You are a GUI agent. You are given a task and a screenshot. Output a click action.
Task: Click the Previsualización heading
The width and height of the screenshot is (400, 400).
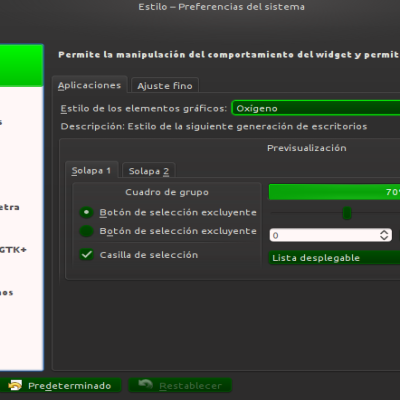pos(307,148)
